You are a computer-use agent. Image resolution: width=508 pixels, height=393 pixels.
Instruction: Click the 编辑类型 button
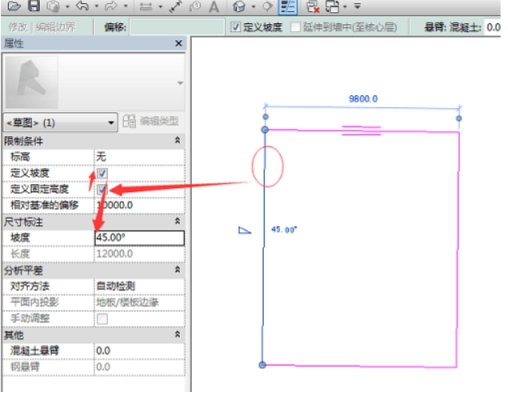(x=151, y=121)
